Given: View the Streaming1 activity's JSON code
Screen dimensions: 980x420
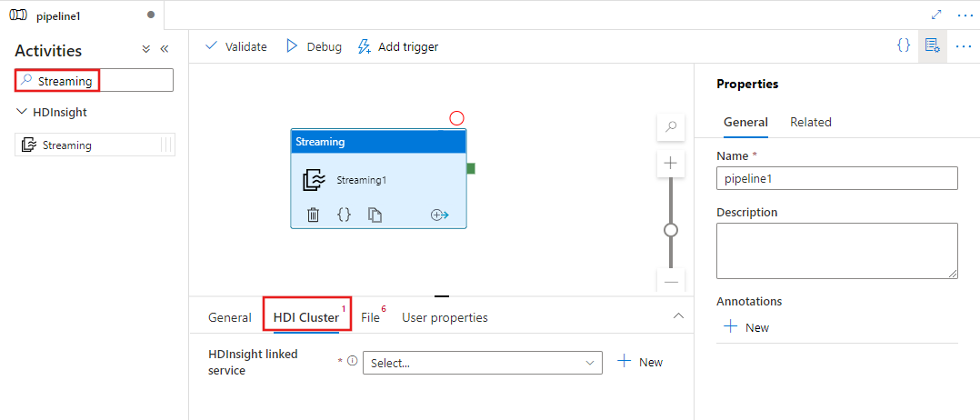Looking at the screenshot, I should tap(344, 215).
